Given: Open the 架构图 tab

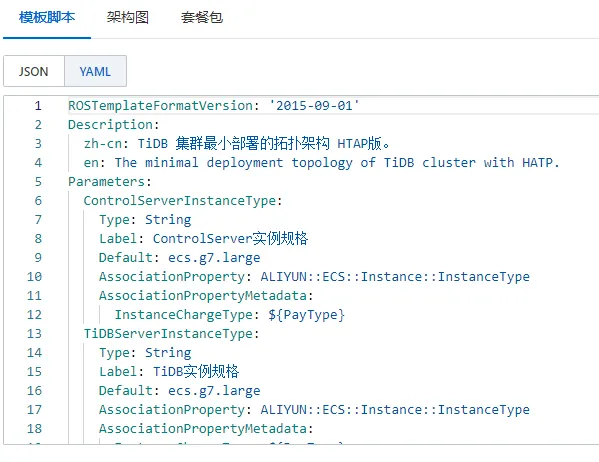Looking at the screenshot, I should [128, 18].
